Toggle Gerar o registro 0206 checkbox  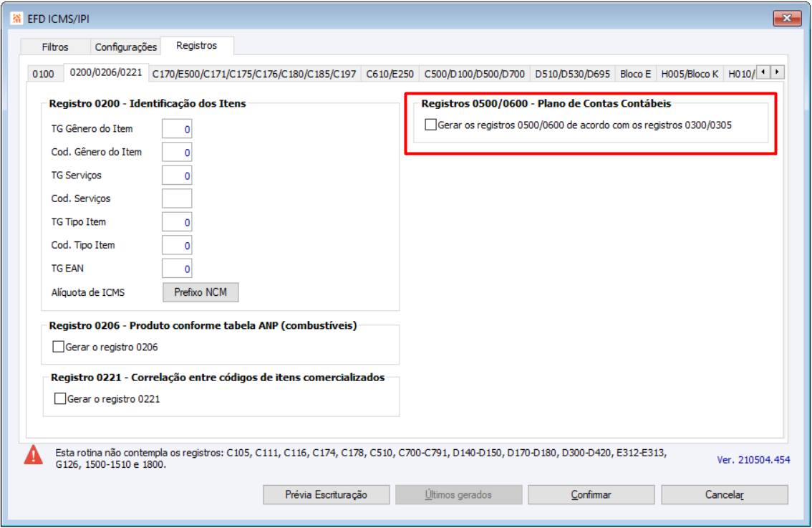pos(59,347)
